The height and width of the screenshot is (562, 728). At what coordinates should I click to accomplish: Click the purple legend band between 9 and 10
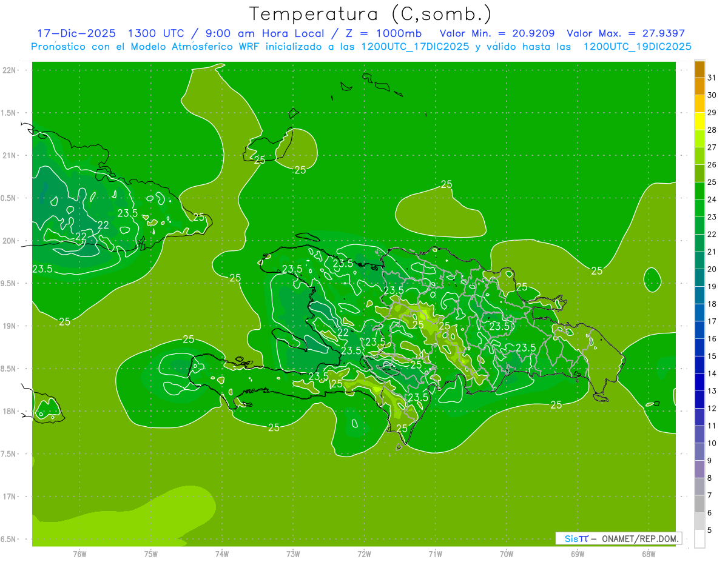[699, 452]
